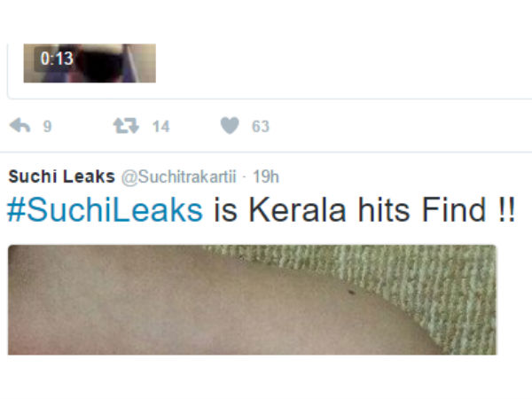
Task: Open the Suchi Leaks display name
Action: 61,176
